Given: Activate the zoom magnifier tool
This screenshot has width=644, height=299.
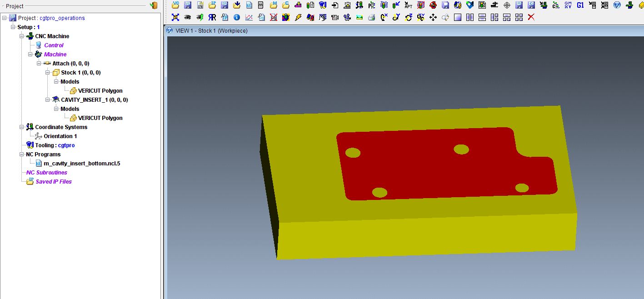Looking at the screenshot, I should (445, 17).
